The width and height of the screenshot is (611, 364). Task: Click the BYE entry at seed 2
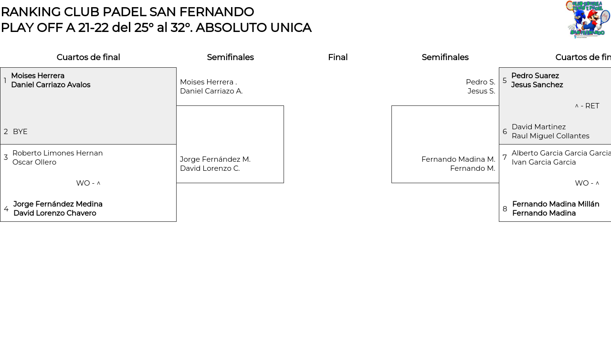pyautogui.click(x=20, y=132)
